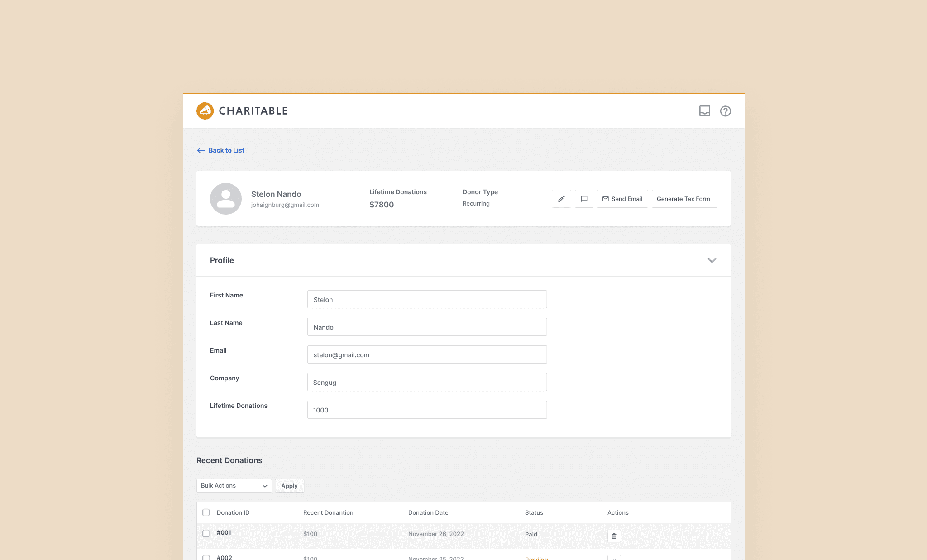Follow the Back to List link
This screenshot has height=560, width=927.
pos(226,150)
